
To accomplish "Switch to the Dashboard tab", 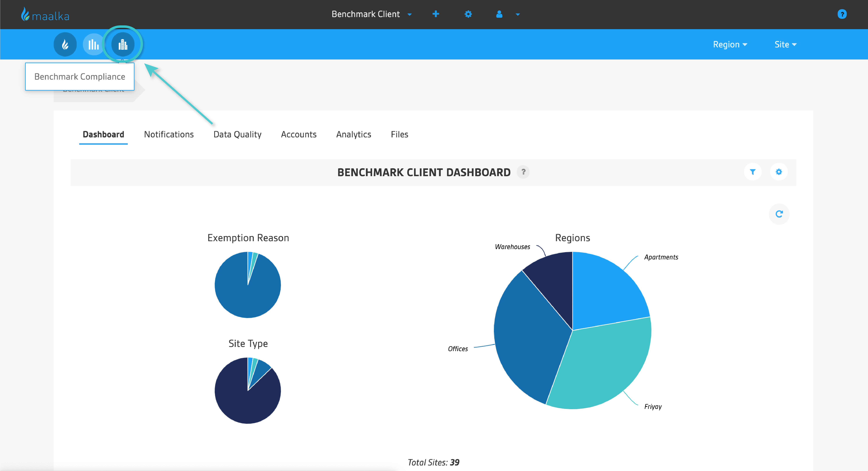I will click(x=103, y=134).
